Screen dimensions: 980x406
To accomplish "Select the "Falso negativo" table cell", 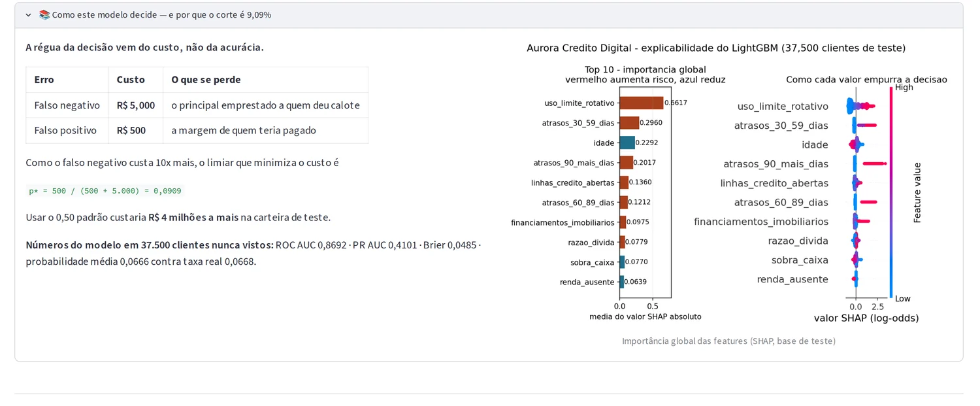I will 67,105.
